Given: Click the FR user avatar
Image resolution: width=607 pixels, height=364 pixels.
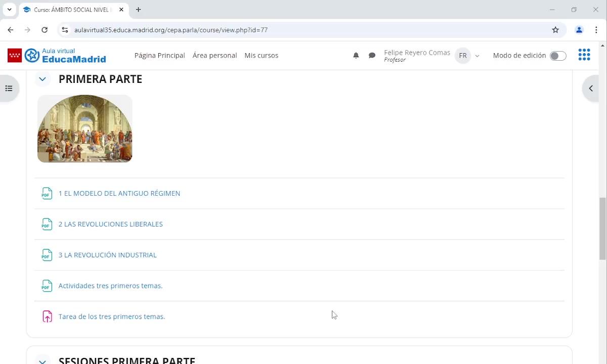Looking at the screenshot, I should [x=463, y=56].
